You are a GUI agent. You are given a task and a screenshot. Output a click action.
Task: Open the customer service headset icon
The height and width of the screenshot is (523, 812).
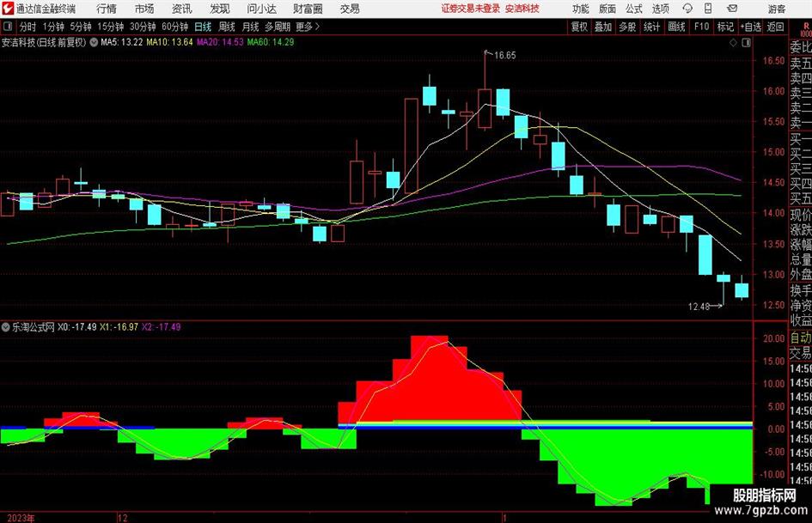[x=687, y=9]
